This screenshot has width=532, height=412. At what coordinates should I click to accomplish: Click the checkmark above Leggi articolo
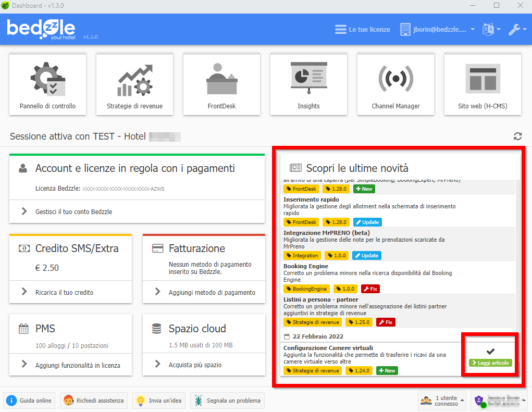490,351
